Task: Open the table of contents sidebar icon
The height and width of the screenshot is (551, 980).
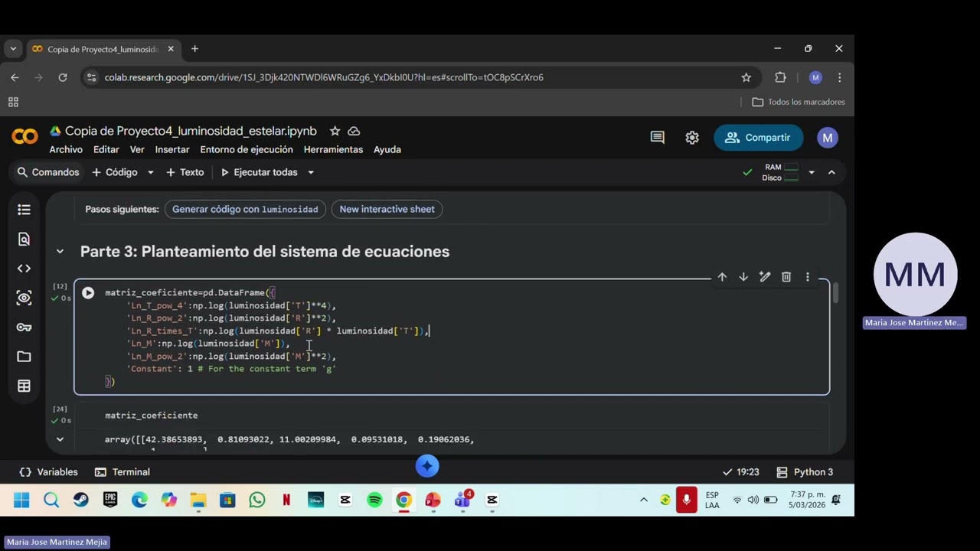Action: 24,210
